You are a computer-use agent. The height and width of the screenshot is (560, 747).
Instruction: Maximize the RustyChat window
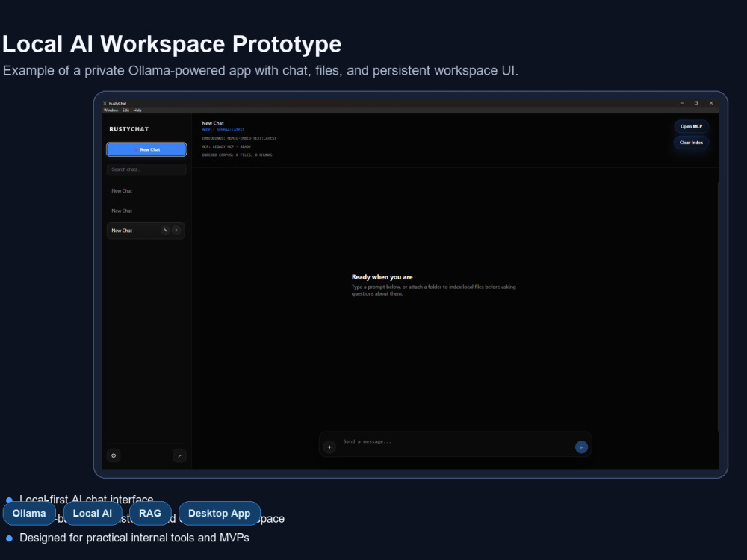(x=696, y=103)
